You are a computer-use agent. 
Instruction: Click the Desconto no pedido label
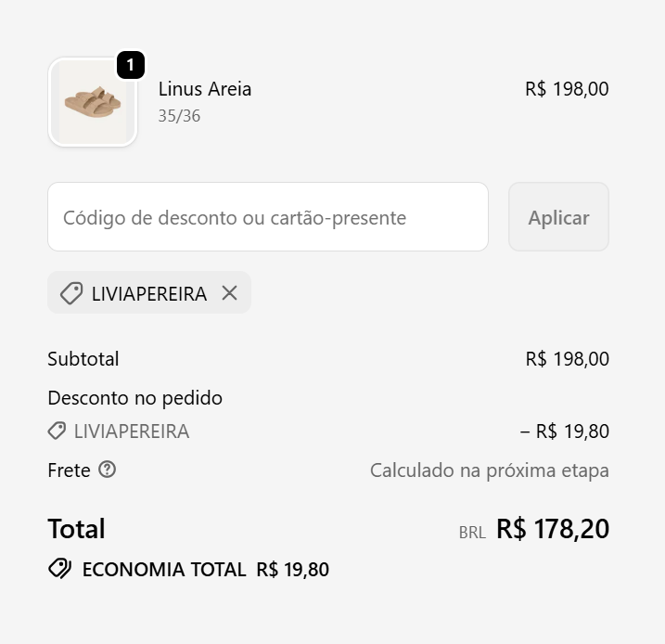click(134, 398)
